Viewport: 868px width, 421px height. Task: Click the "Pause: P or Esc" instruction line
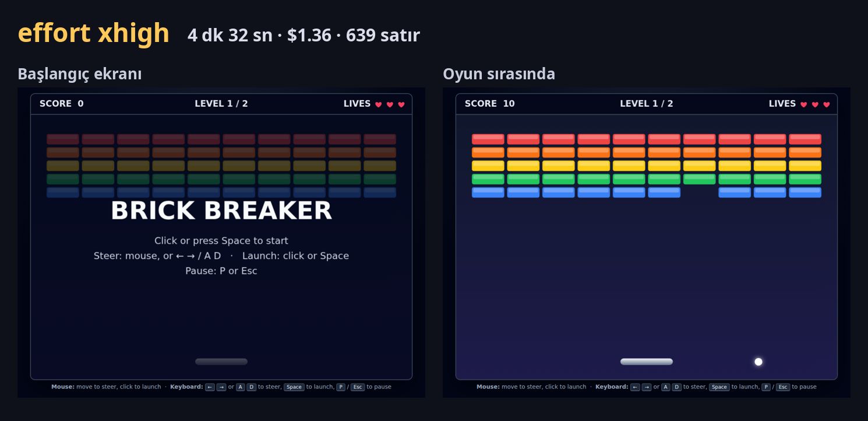click(x=221, y=271)
